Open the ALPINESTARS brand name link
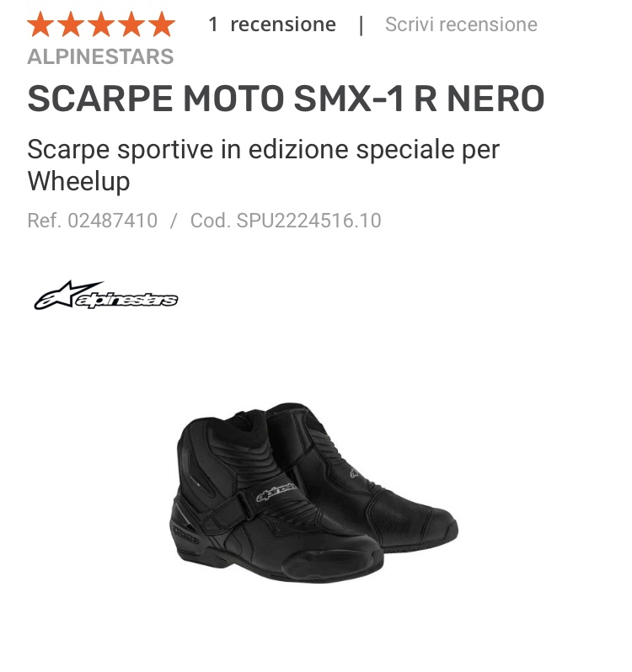Screen dimensions: 632x672 point(100,56)
